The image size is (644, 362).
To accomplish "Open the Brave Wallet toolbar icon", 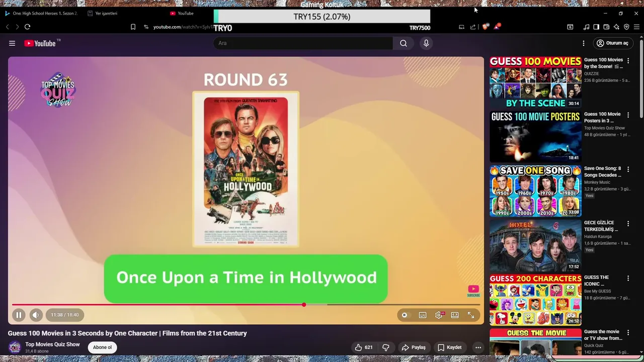I will click(606, 27).
